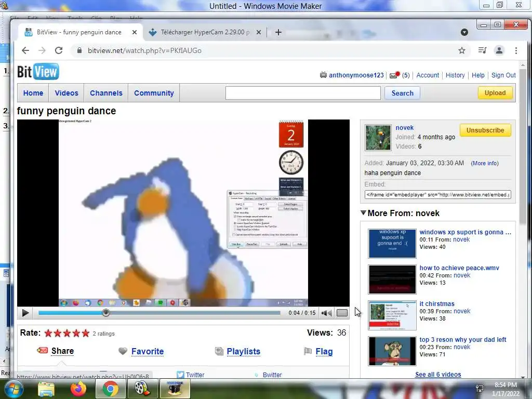
Task: Click the Search button
Action: [403, 93]
